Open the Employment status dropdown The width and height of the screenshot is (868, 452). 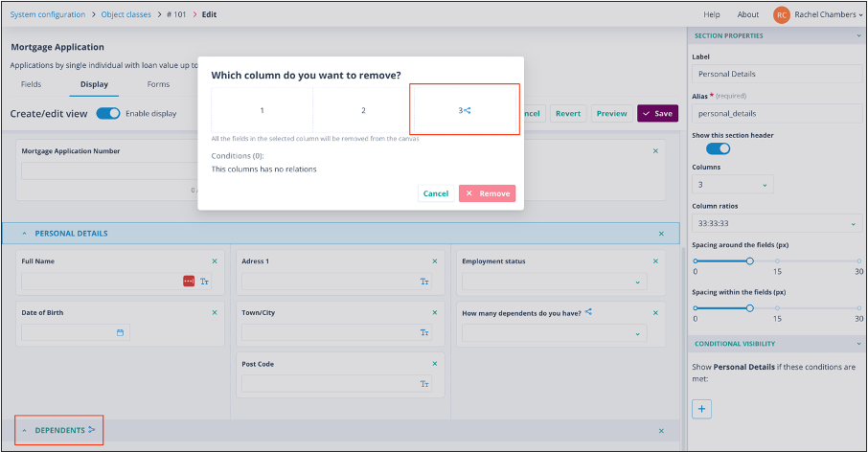pyautogui.click(x=554, y=282)
